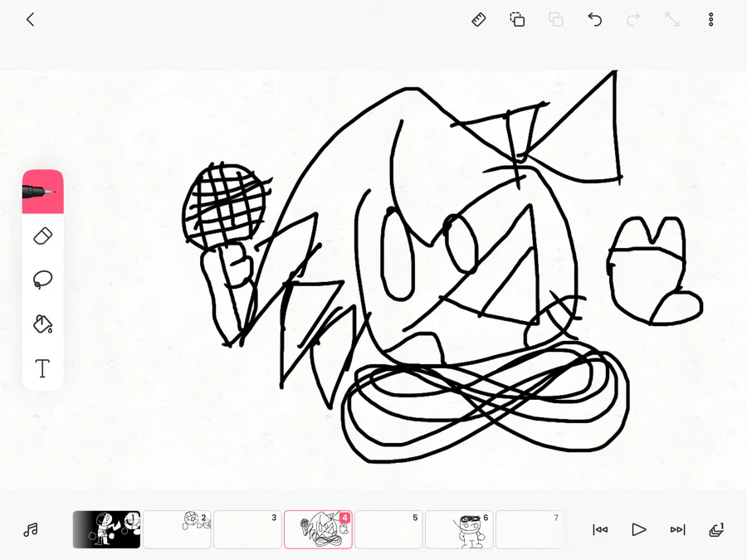The width and height of the screenshot is (747, 560).
Task: Open the ruler tool
Action: tap(478, 20)
